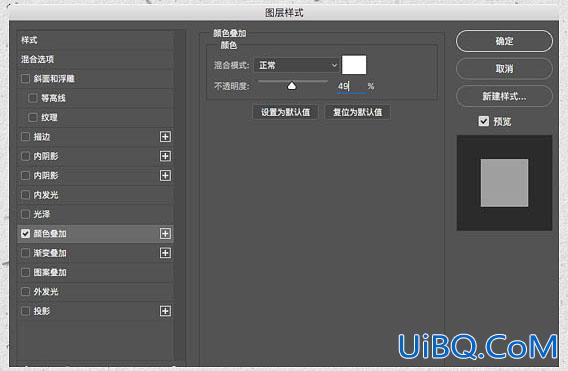Select the 等高线 row label
Screen dimensions: 568x371
tap(53, 98)
